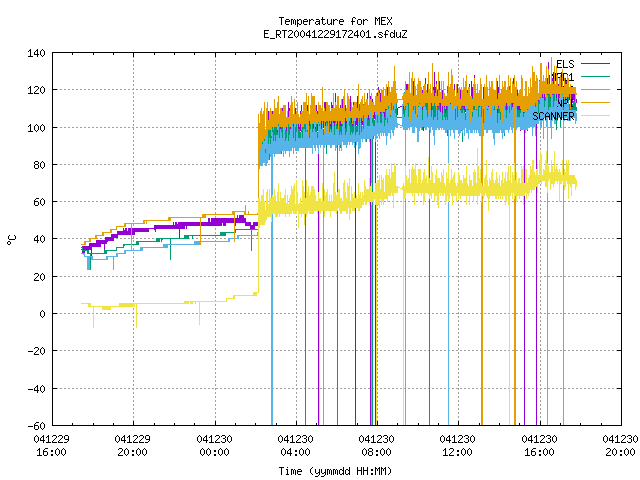Image resolution: width=640 pixels, height=480 pixels.
Task: Click the y-axis tick label 100
Action: (36, 128)
